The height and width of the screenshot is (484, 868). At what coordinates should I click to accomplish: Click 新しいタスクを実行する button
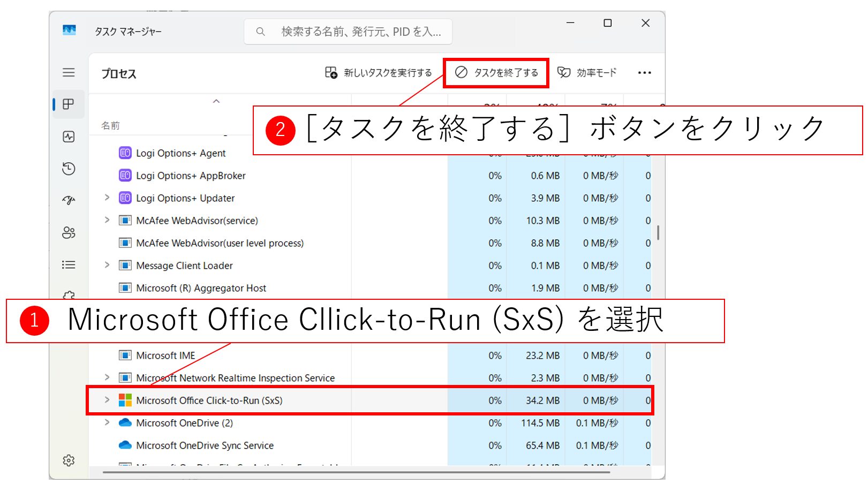[x=378, y=73]
